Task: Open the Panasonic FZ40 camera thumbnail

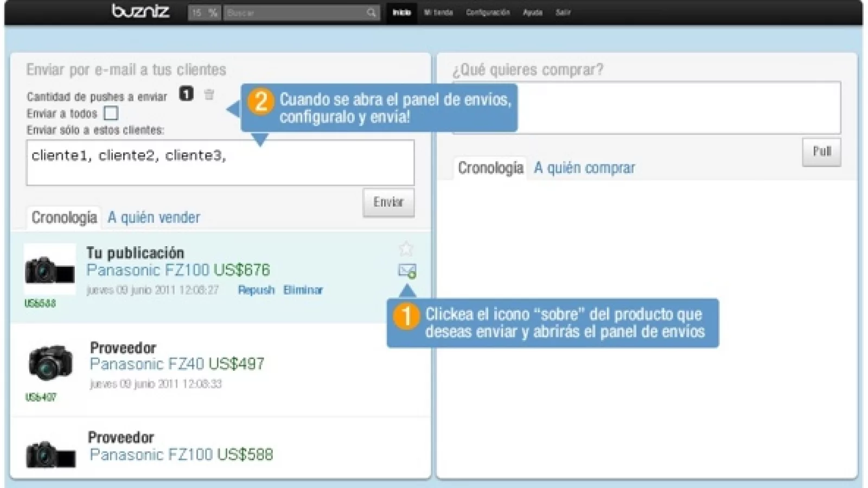Action: coord(50,362)
